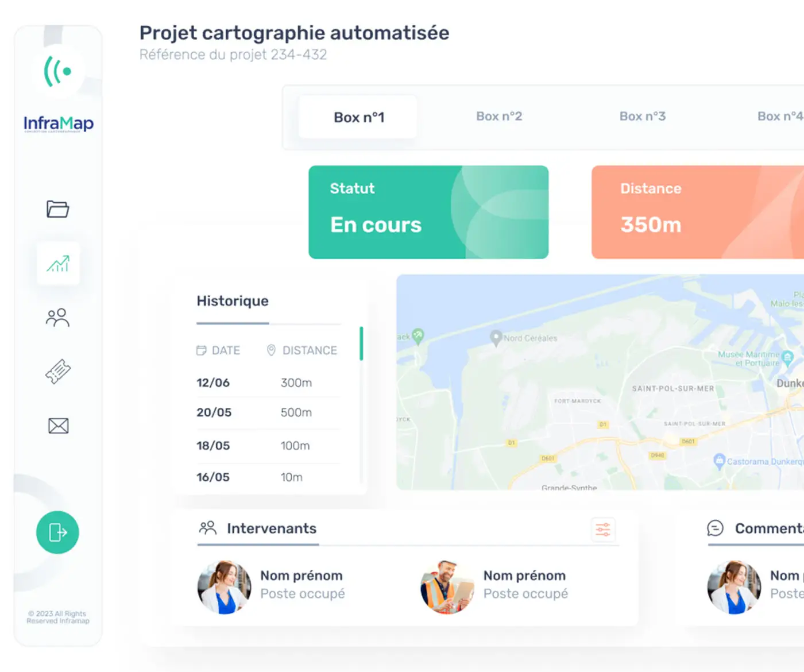Open the mail envelope icon in sidebar
Screen dimensions: 804x672
pos(58,426)
